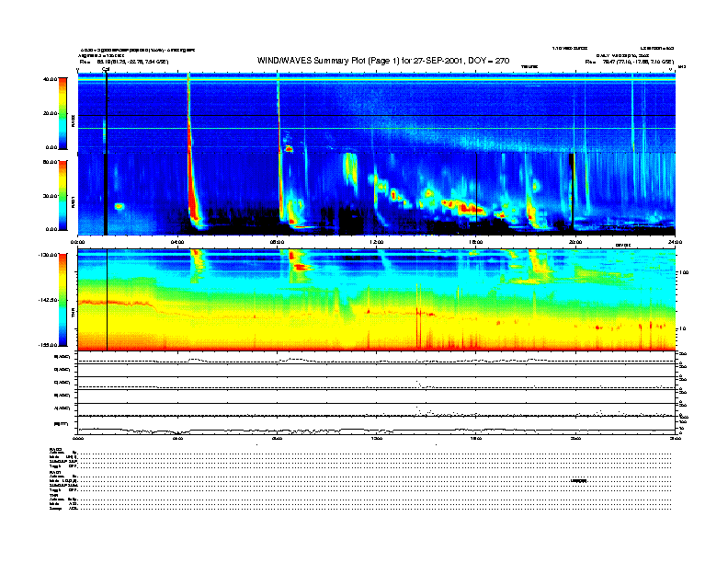Screen dimensions: 728x563
Task: Click the 00:00 tick label under RAD1 panel
Action: [77, 242]
